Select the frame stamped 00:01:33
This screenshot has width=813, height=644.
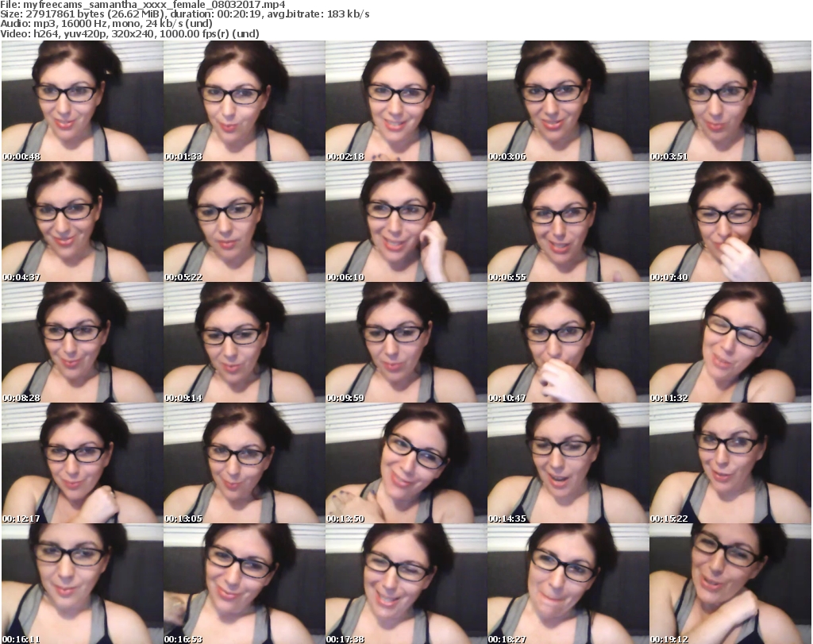(x=245, y=101)
